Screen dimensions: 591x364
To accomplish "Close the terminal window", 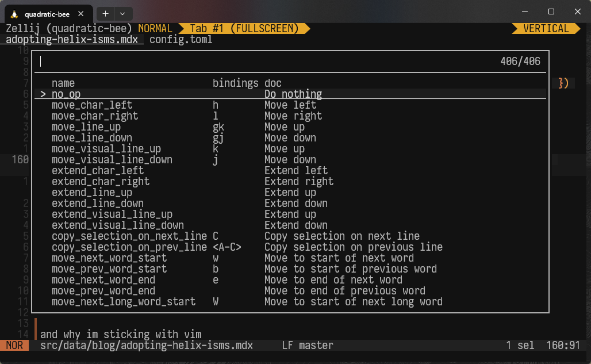I will (577, 12).
